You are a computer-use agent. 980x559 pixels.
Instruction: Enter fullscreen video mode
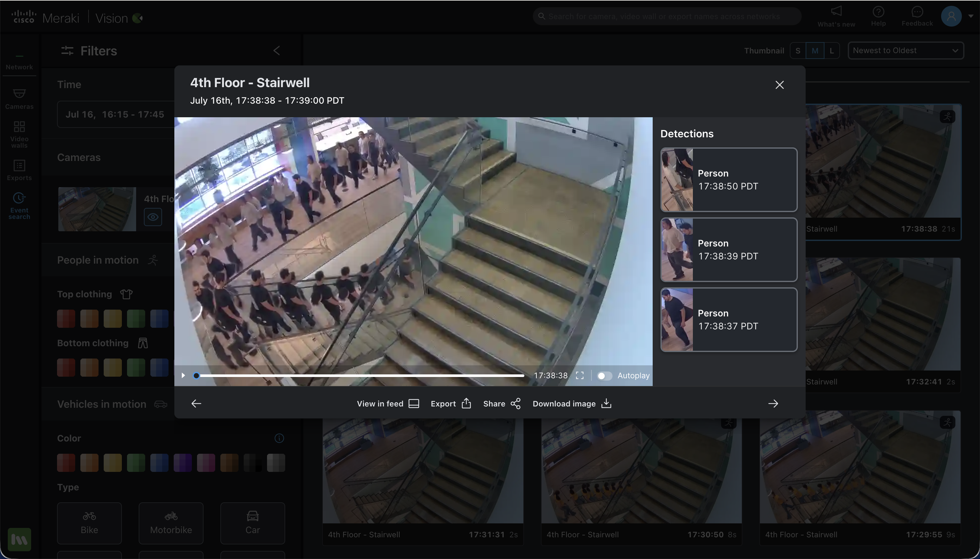click(x=580, y=375)
